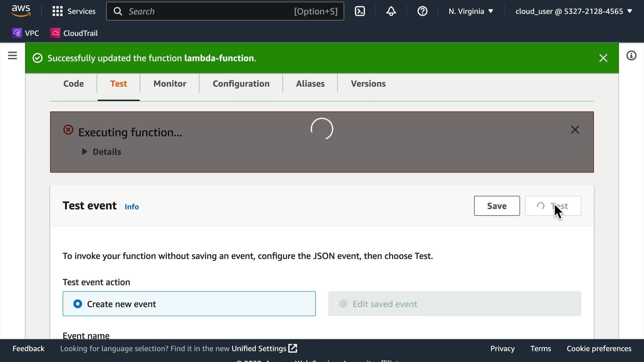Select the Create new event radio button
Viewport: 644px width, 362px height.
77,304
